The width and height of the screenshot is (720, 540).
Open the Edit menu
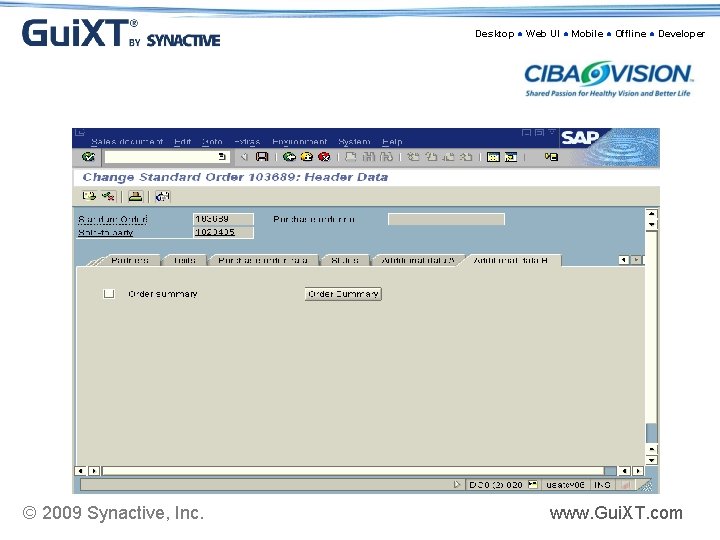(182, 141)
